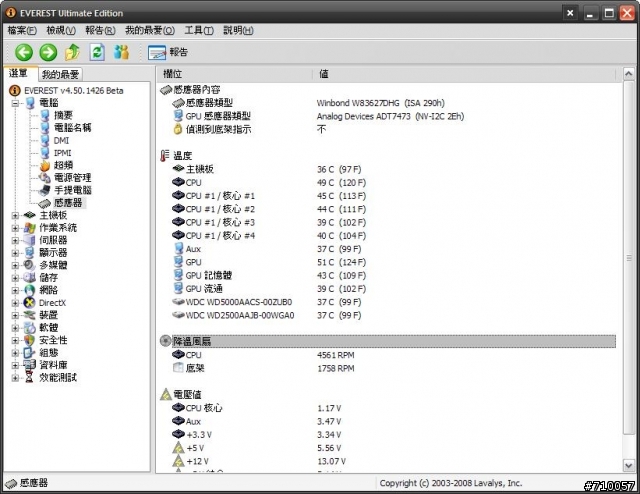The height and width of the screenshot is (494, 640).
Task: Select the 軟體 tree item
Action: pos(49,328)
